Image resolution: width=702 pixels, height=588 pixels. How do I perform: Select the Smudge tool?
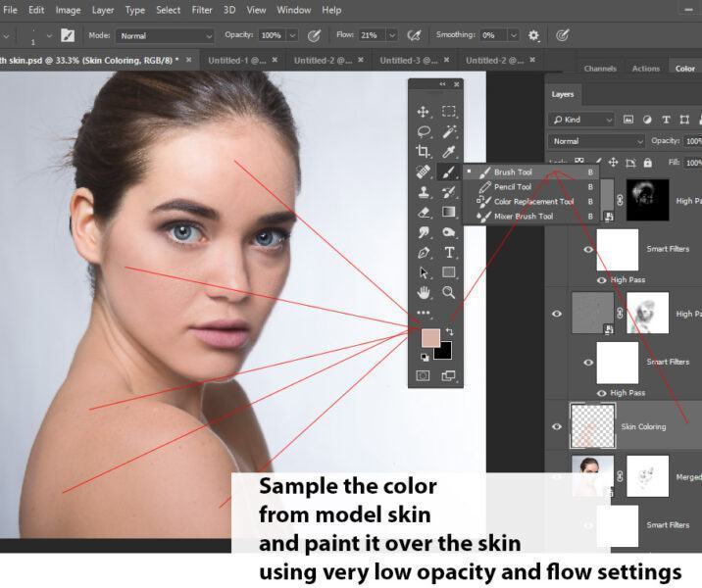tap(424, 232)
